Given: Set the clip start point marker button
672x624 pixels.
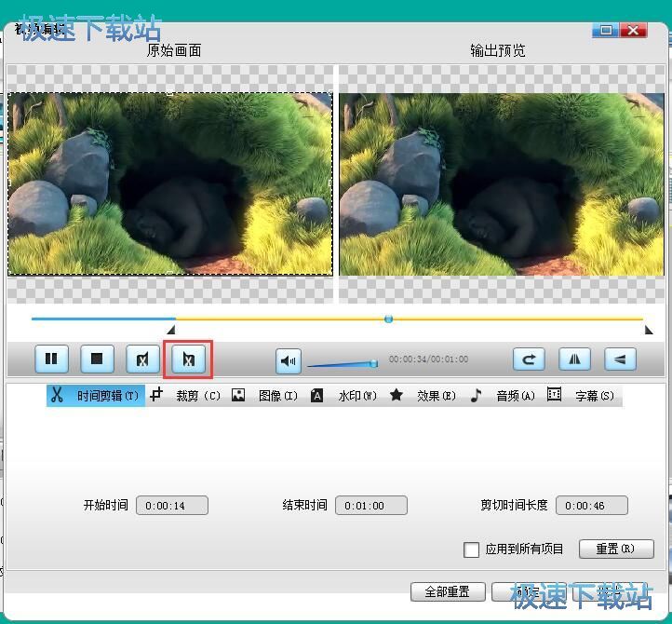Looking at the screenshot, I should (142, 359).
